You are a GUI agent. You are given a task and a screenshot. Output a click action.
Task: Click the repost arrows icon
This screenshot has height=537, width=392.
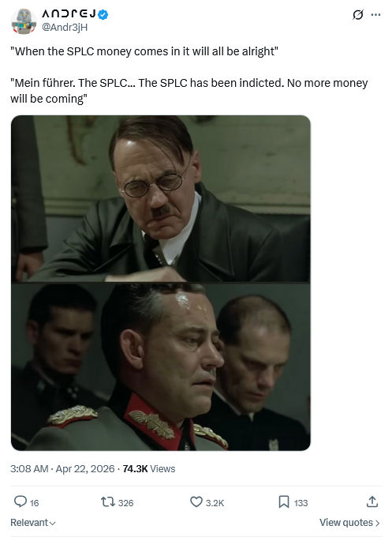click(107, 502)
